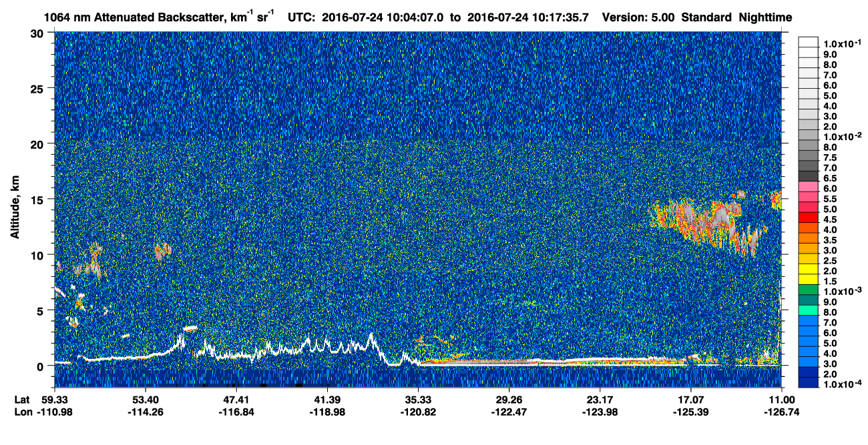
Task: Click the latitude value '41.39'
Action: 327,400
